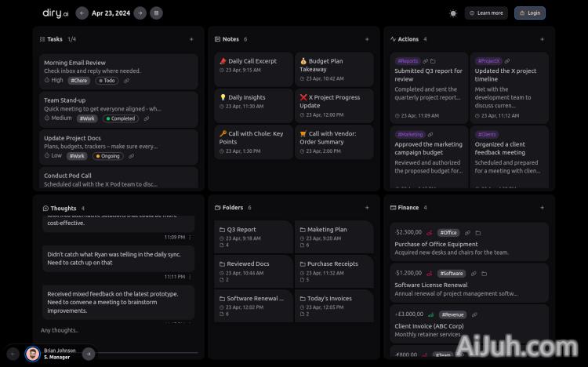The width and height of the screenshot is (588, 367).
Task: Create a new folder using the Folders plus icon
Action: pos(367,208)
